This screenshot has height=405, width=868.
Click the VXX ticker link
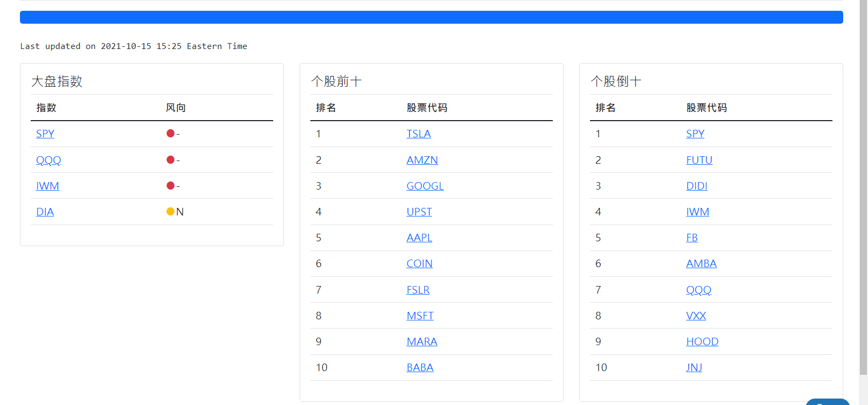[x=696, y=316]
